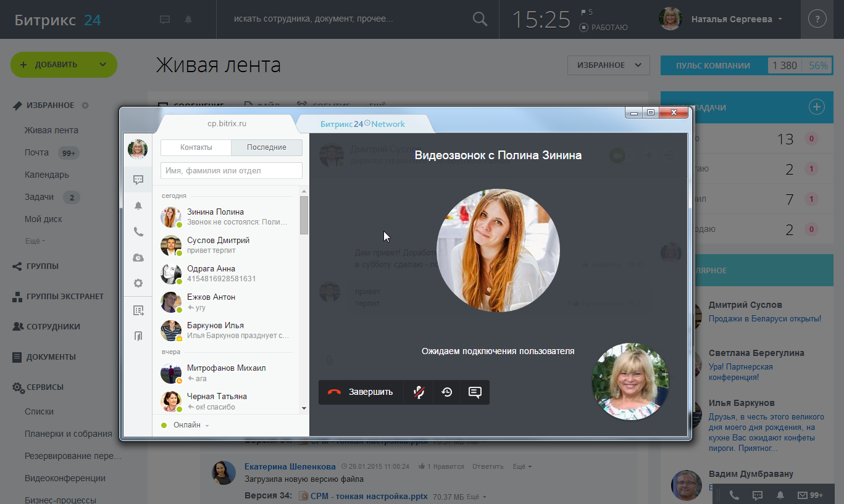The width and height of the screenshot is (844, 504).
Task: Expand the ГРУППЫ ЭКСТРАНЕТ section
Action: pos(65,297)
